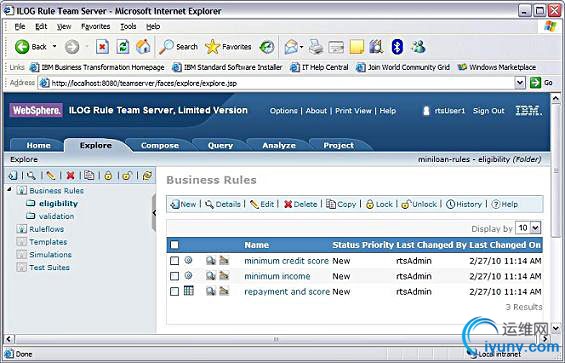This screenshot has height=363, width=565.
Task: Click the red Delete icon in left toolbar
Action: pos(70,176)
